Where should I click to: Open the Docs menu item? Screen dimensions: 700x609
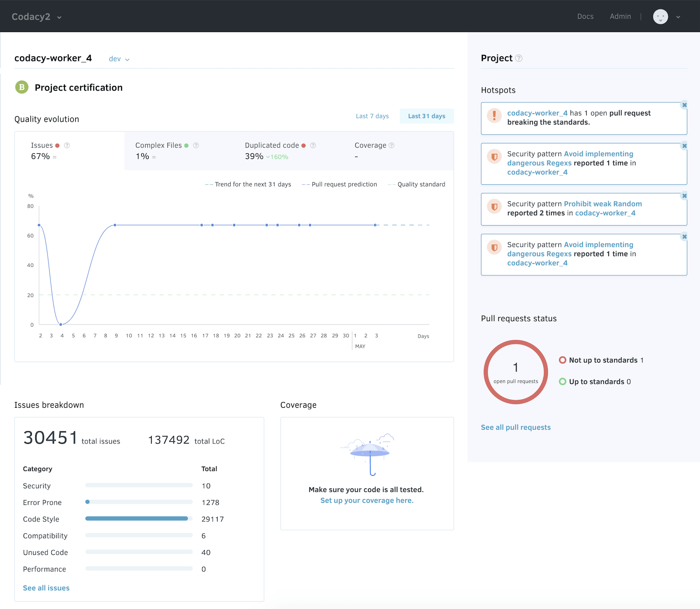pos(585,17)
